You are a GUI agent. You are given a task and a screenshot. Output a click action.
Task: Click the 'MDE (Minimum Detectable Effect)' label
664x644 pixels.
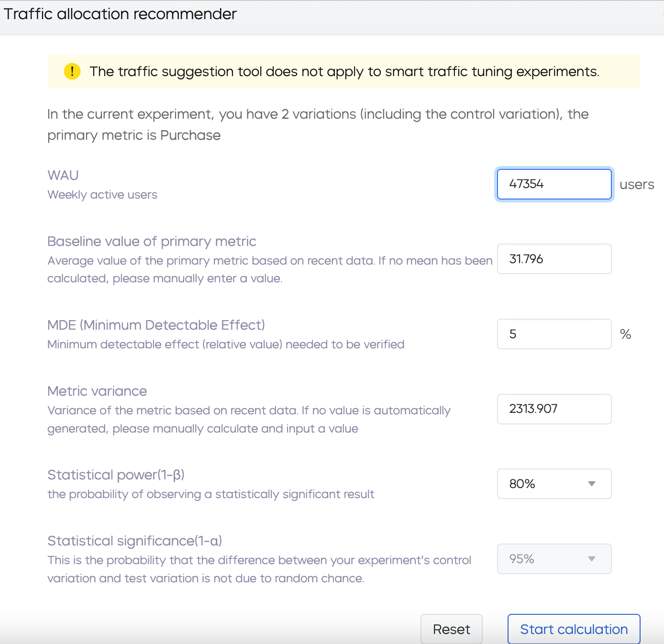pyautogui.click(x=156, y=325)
